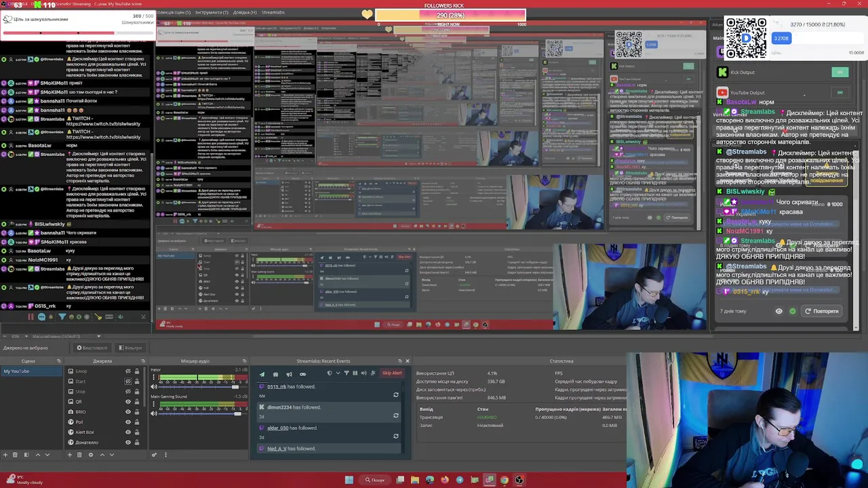Click the shield icon in Recent Events
This screenshot has height=488, width=868.
pos(330,373)
